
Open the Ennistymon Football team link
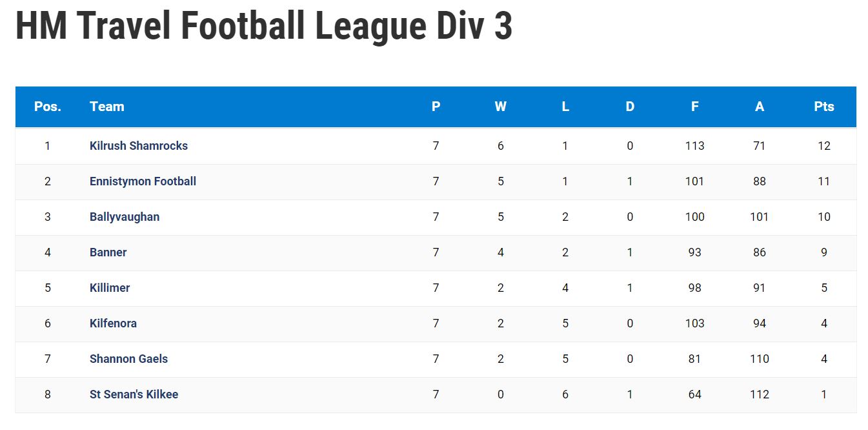(x=143, y=181)
